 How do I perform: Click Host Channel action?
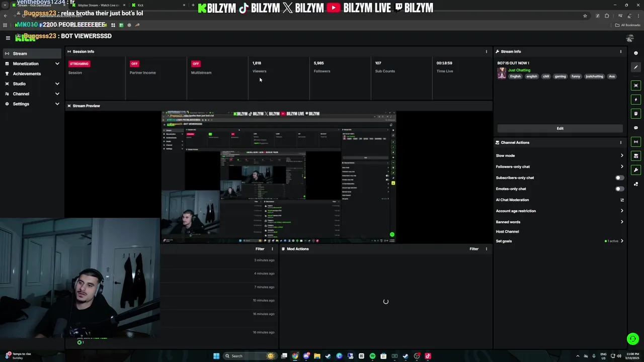click(507, 232)
